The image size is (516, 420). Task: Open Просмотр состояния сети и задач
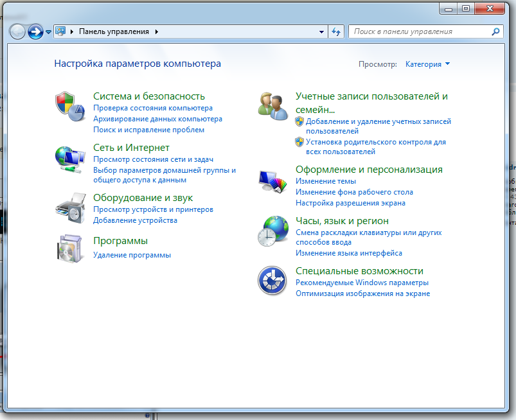point(153,159)
